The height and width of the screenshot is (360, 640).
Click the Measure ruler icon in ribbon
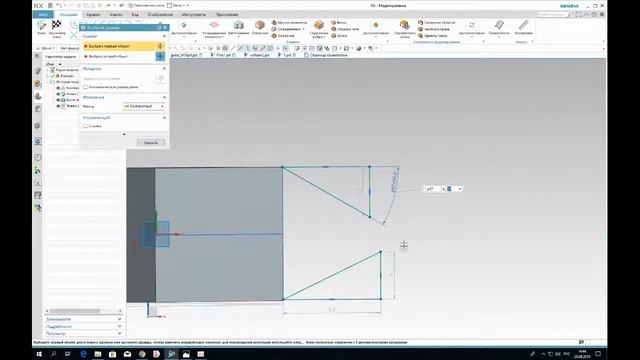pos(524,25)
